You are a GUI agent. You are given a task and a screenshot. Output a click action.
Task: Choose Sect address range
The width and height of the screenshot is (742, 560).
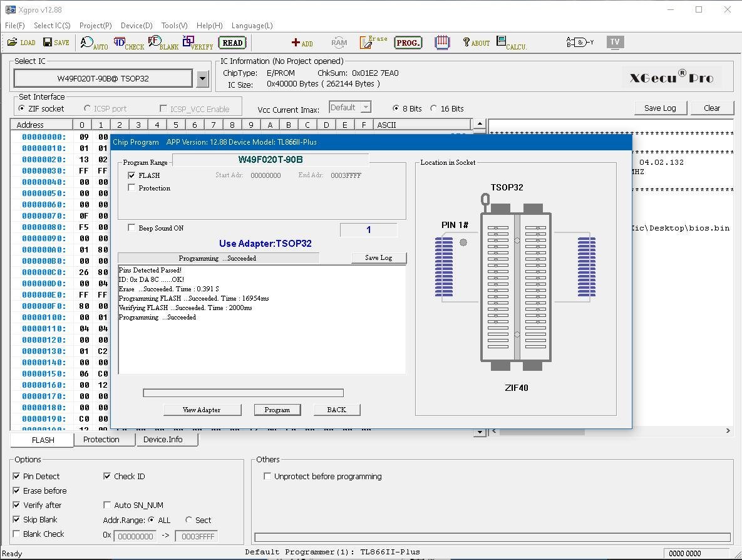(x=189, y=520)
